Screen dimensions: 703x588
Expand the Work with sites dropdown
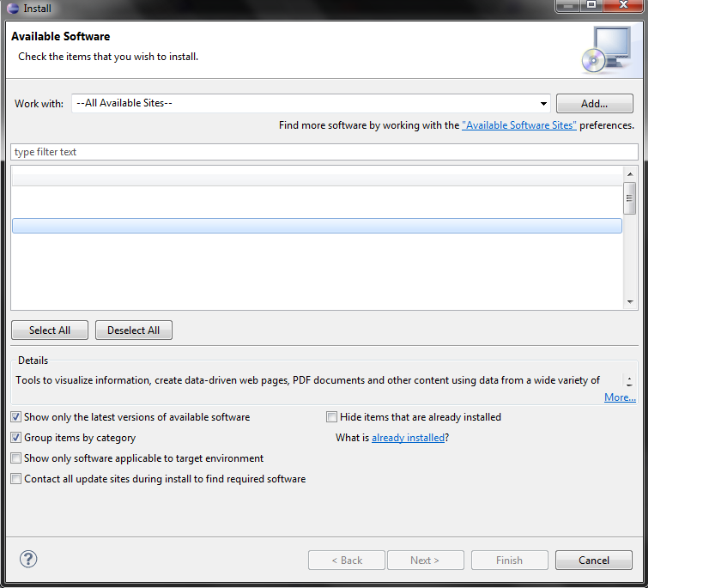pos(543,104)
